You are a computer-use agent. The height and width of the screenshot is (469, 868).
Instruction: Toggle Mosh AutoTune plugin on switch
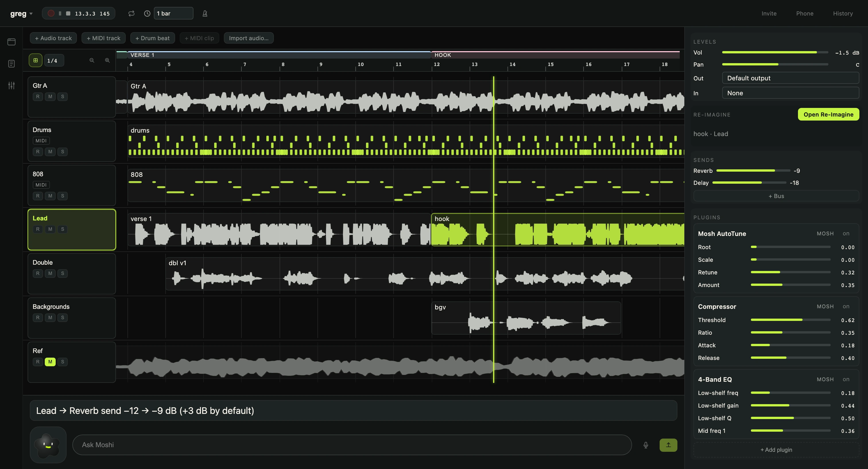pos(846,233)
